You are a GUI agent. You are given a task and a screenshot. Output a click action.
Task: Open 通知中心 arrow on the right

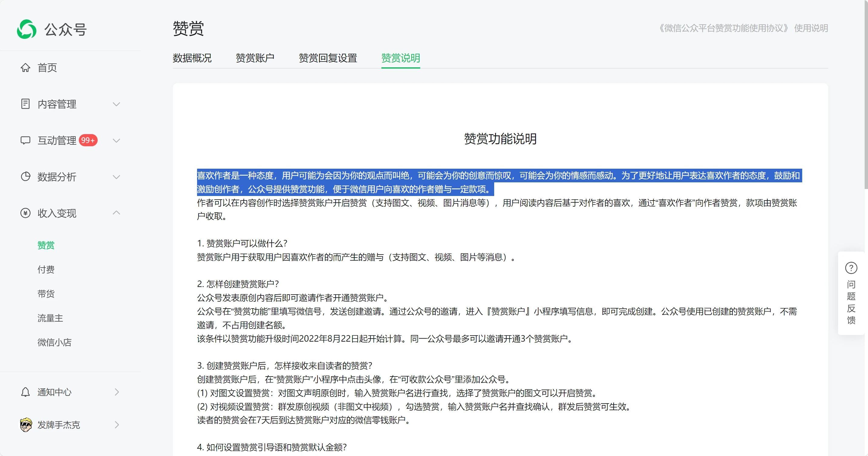tap(117, 392)
